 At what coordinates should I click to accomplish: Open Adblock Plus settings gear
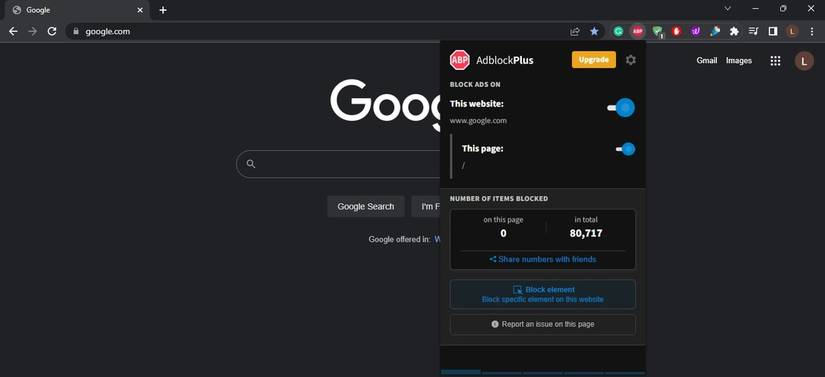pos(630,60)
